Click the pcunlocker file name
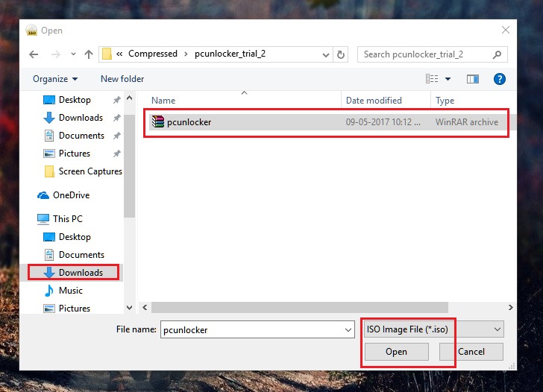The height and width of the screenshot is (392, 543). pyautogui.click(x=189, y=122)
